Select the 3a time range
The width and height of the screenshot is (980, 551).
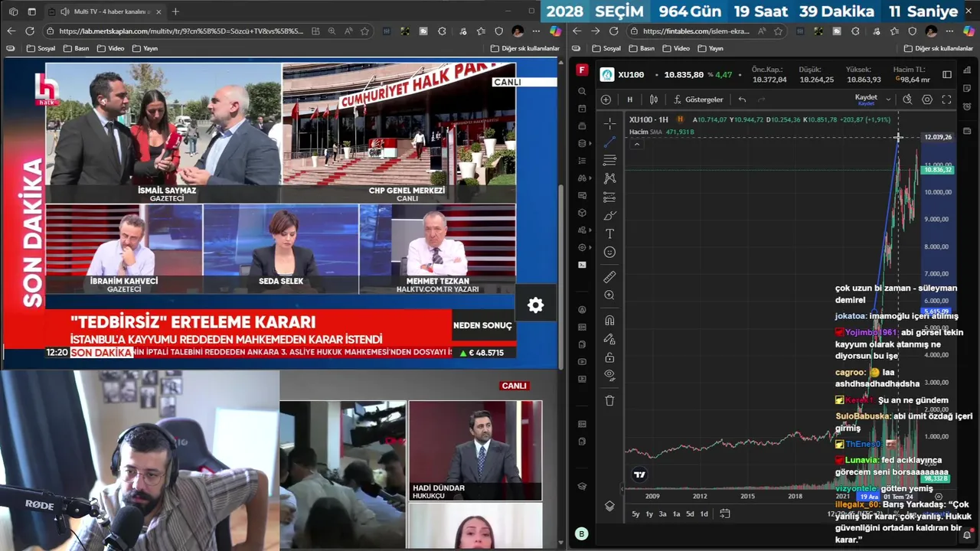pos(663,514)
